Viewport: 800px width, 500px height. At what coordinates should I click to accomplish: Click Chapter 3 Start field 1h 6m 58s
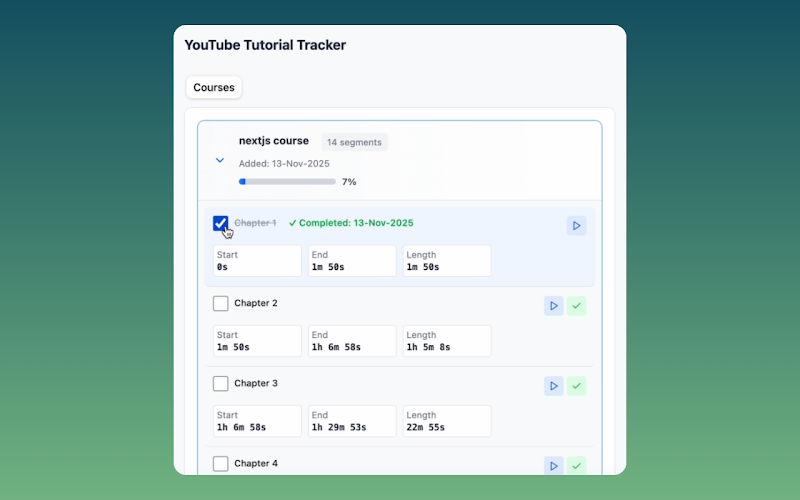(257, 421)
